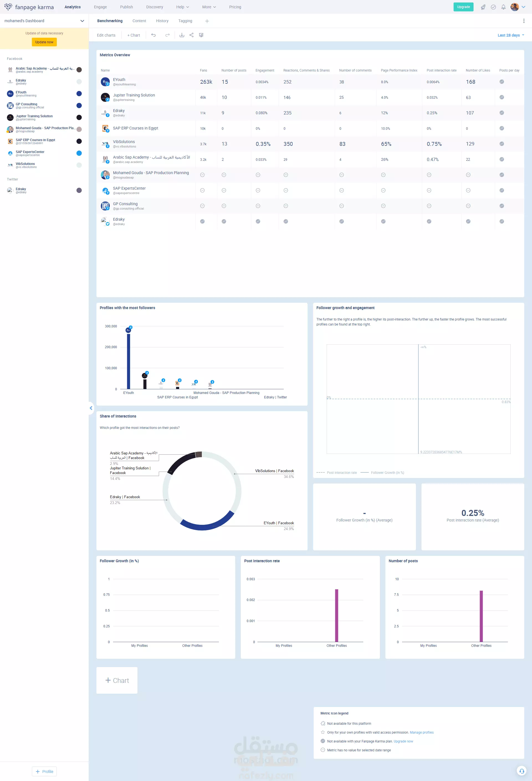Toggle Jupiter Training Solution black dot
Screen dimensions: 532x781
[x=79, y=117]
